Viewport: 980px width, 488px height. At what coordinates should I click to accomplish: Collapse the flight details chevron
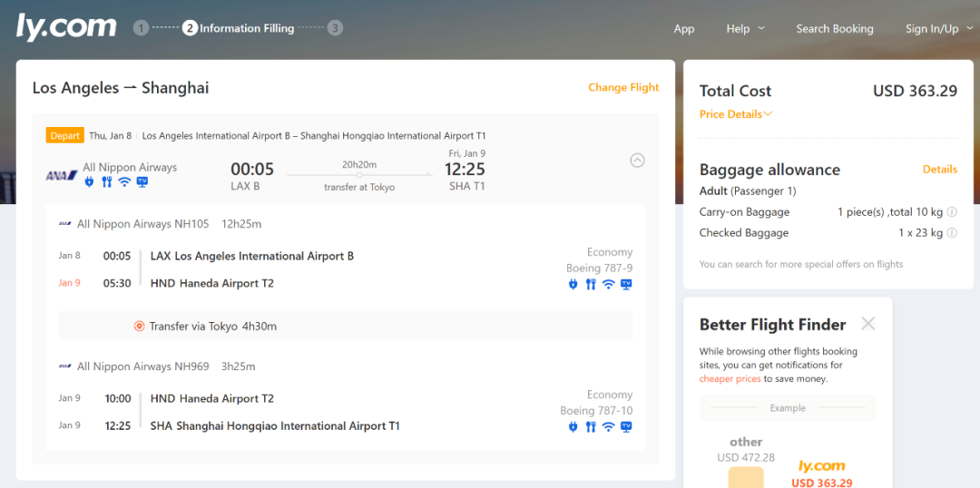pos(637,161)
